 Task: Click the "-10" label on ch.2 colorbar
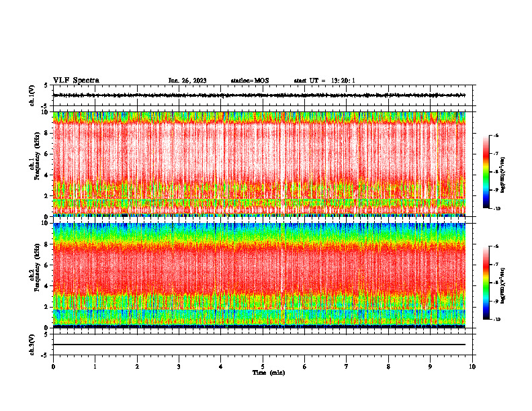tap(496, 320)
